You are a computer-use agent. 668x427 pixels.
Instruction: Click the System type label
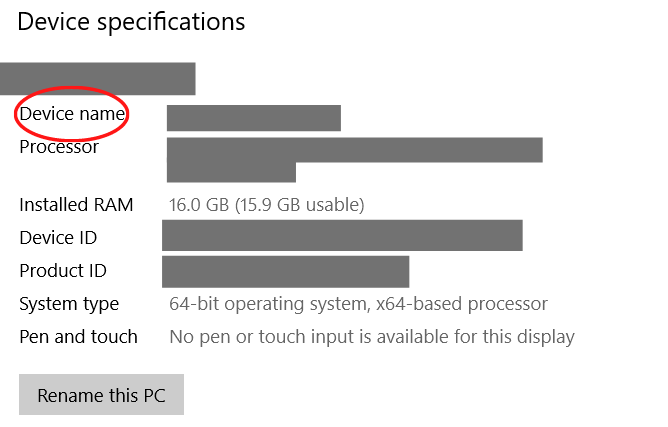(x=69, y=304)
